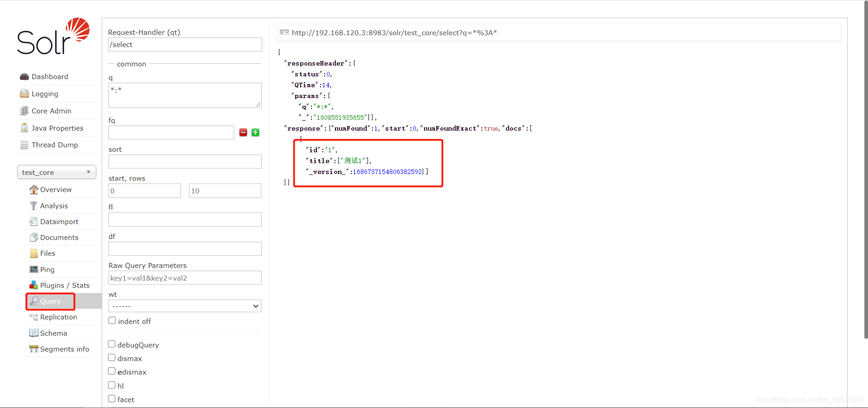The image size is (868, 408).
Task: Click the Core Admin icon
Action: [24, 111]
